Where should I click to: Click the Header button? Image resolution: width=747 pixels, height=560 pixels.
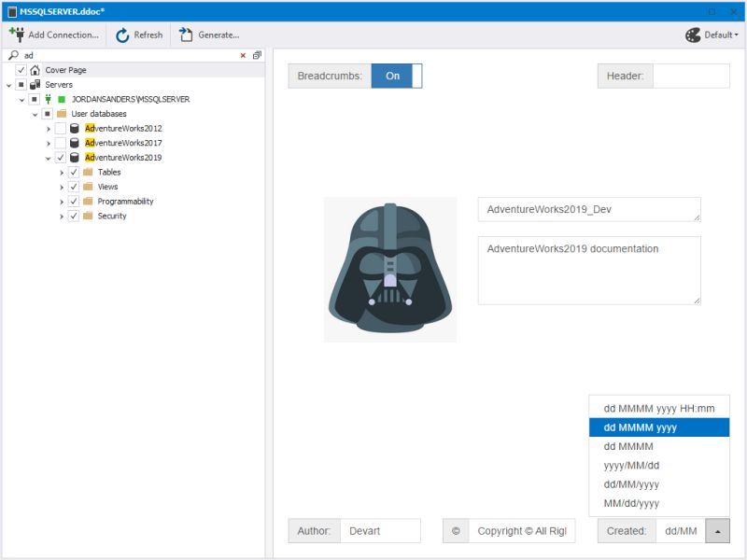(x=624, y=76)
